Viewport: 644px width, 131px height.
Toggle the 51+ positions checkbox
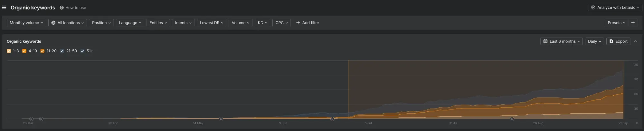[x=82, y=51]
